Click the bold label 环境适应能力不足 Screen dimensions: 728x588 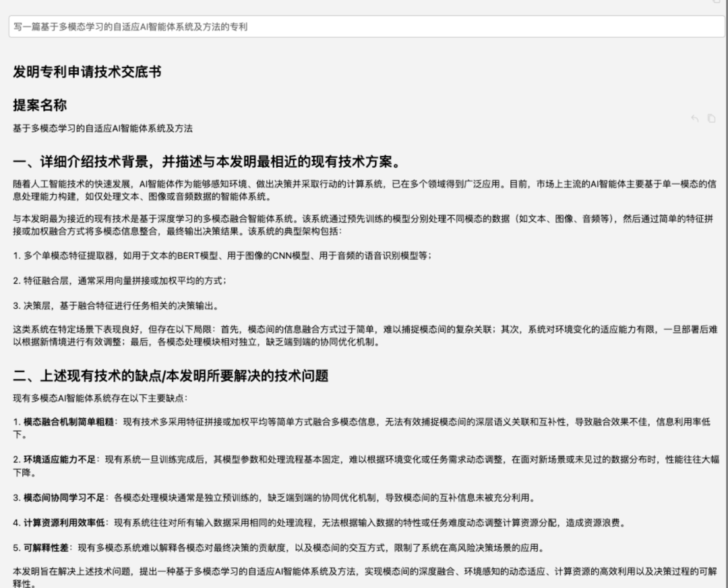(x=59, y=460)
